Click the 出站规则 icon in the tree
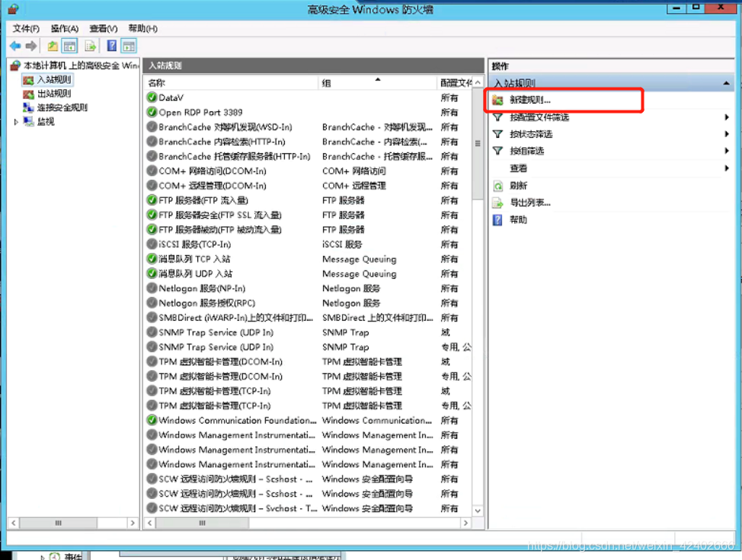742x560 pixels. 28,94
